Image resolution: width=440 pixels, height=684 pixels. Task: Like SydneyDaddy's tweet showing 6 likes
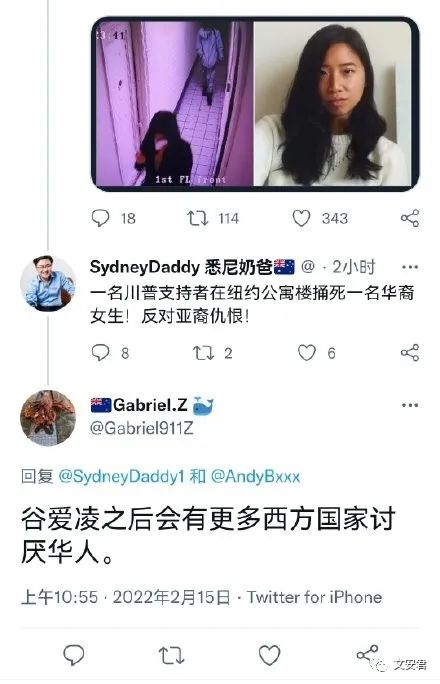coord(307,352)
